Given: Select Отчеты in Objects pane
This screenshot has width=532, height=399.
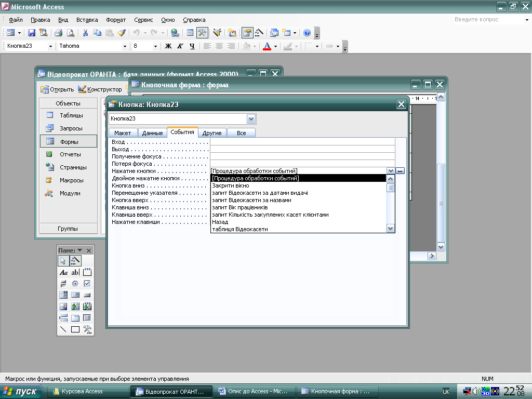Looking at the screenshot, I should [x=68, y=154].
